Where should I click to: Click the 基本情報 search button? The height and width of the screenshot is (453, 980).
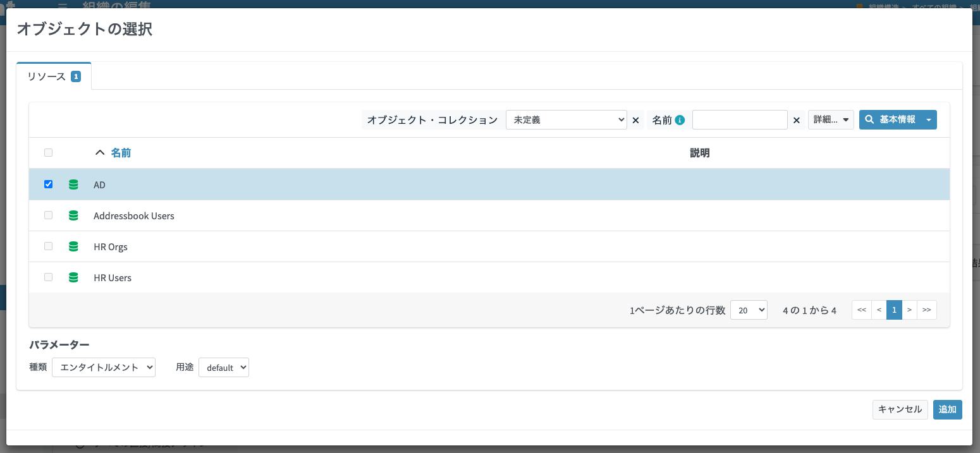point(890,120)
